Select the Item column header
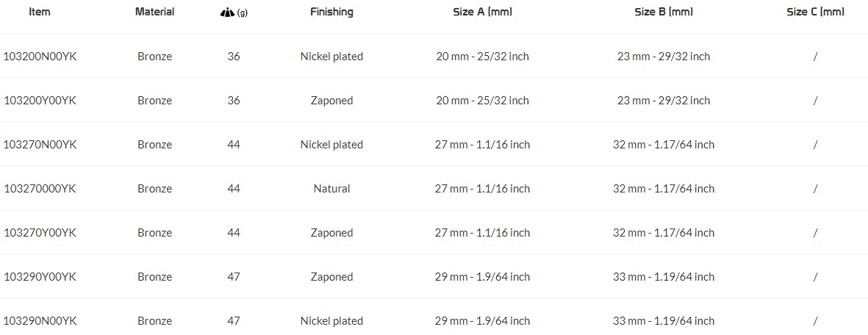The width and height of the screenshot is (868, 335). (x=39, y=12)
